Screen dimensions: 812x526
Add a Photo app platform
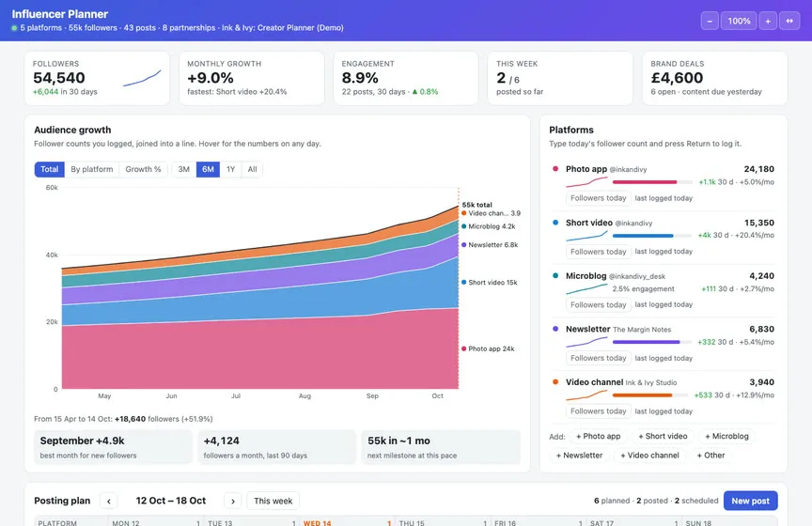pos(598,437)
